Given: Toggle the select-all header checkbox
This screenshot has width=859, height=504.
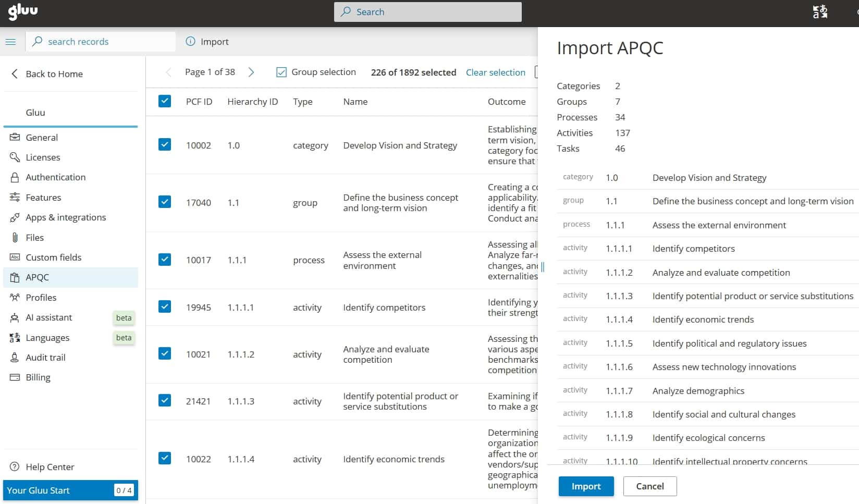Looking at the screenshot, I should click(165, 101).
